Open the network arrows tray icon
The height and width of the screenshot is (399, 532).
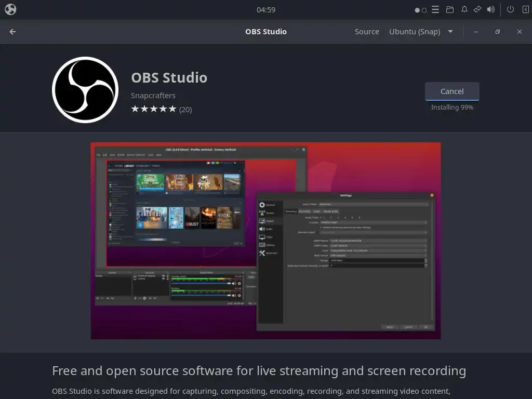click(477, 9)
